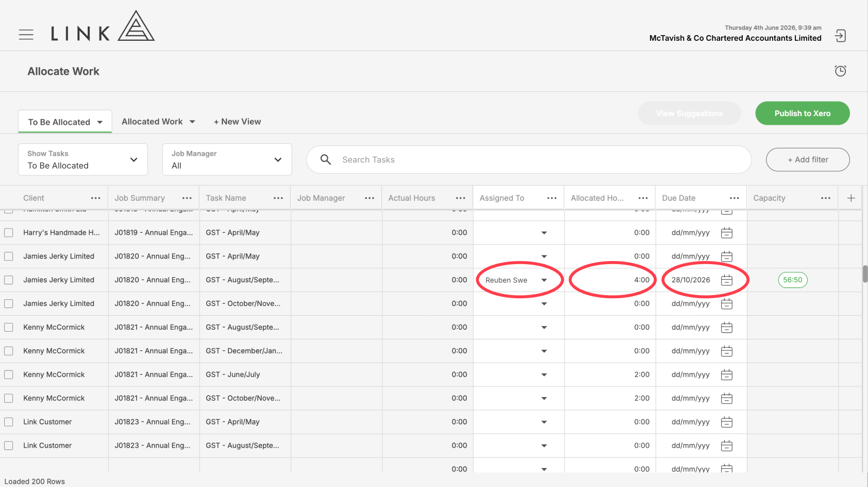Screen dimensions: 868x487
Task: Select Harry's Handmade row checkbox
Action: pyautogui.click(x=9, y=233)
